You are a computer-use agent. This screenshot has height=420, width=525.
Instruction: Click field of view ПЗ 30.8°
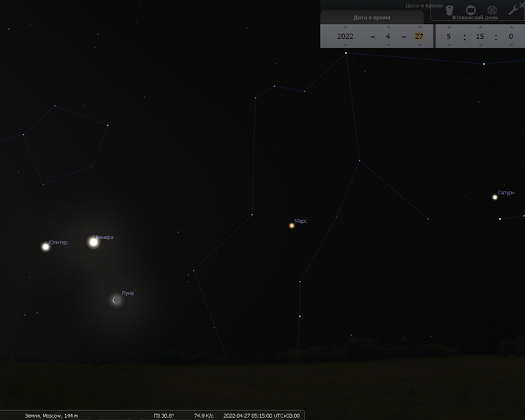point(163,415)
